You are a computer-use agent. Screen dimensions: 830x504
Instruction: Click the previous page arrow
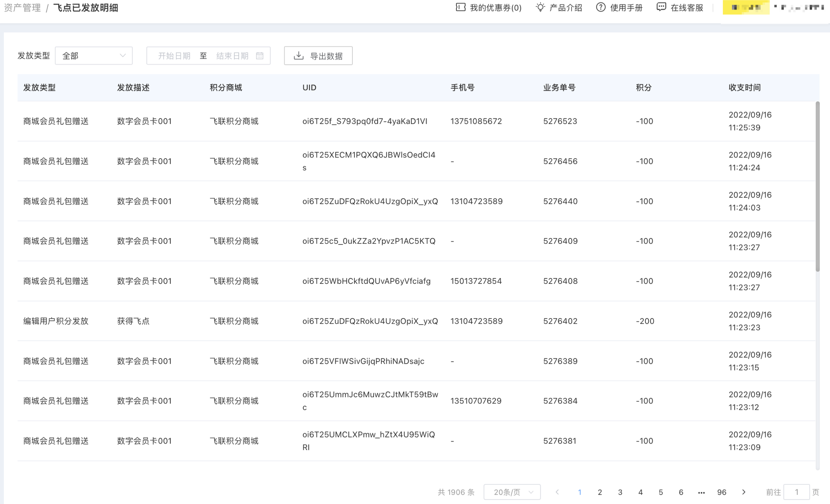tap(557, 492)
